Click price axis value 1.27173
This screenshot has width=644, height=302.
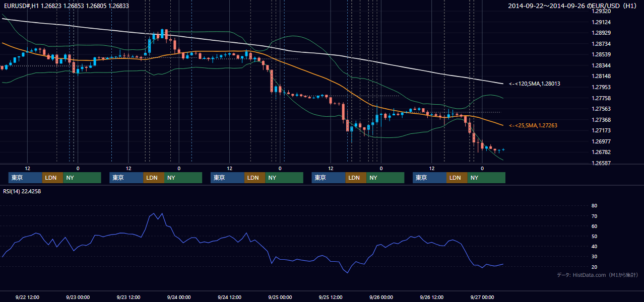[x=601, y=130]
